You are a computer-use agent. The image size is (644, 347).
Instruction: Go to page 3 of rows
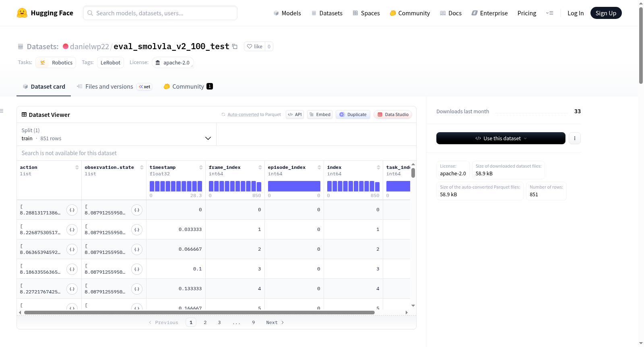pos(219,322)
